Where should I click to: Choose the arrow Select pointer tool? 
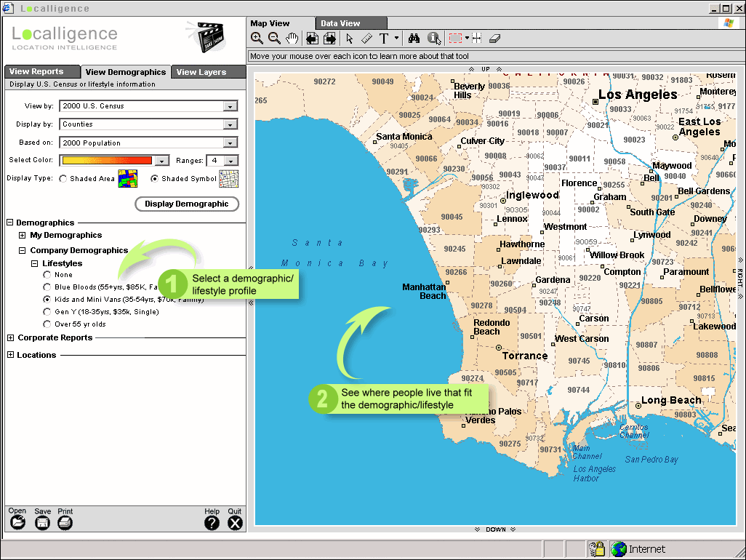(x=350, y=39)
